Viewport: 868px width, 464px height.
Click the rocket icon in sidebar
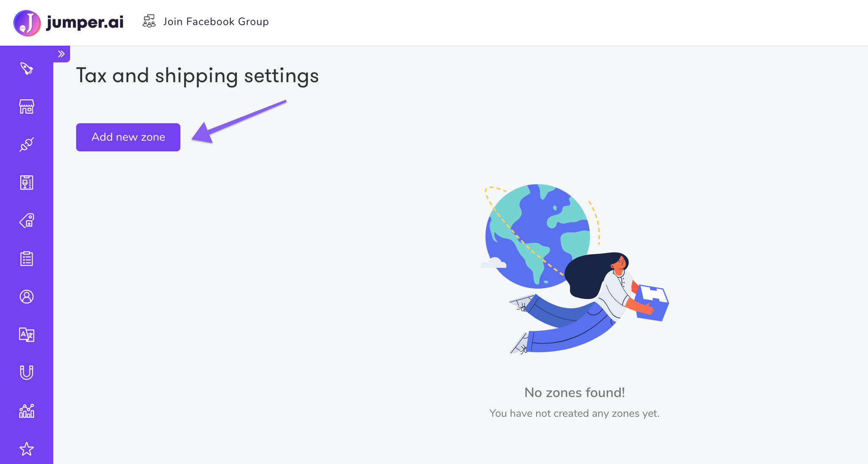click(x=26, y=69)
